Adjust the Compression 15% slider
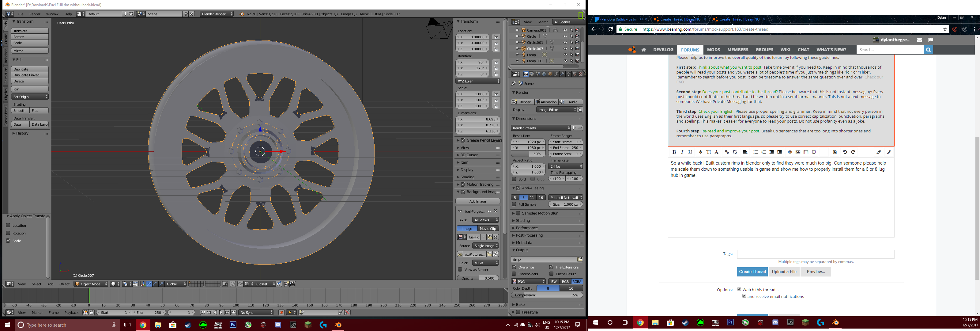This screenshot has height=331, width=980. [x=547, y=295]
